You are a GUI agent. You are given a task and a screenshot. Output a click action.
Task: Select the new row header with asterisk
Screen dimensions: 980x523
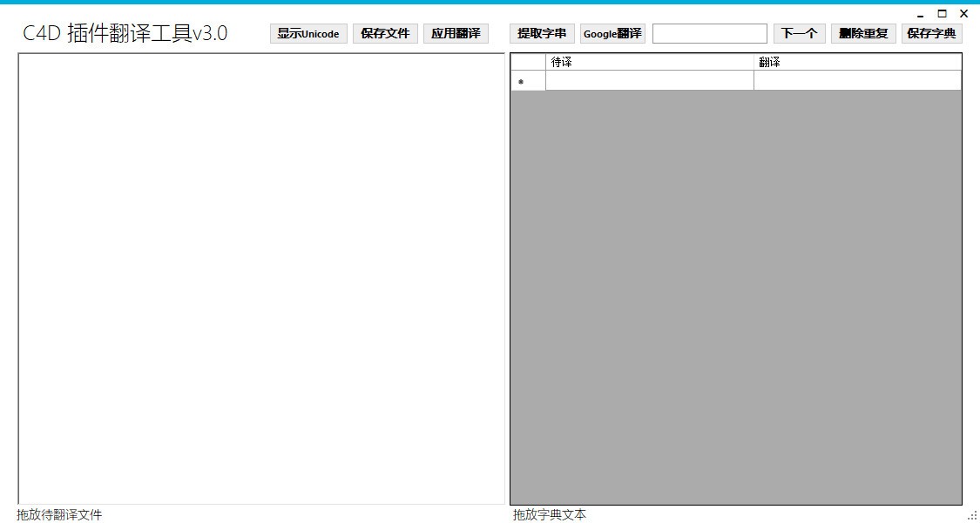click(x=528, y=81)
